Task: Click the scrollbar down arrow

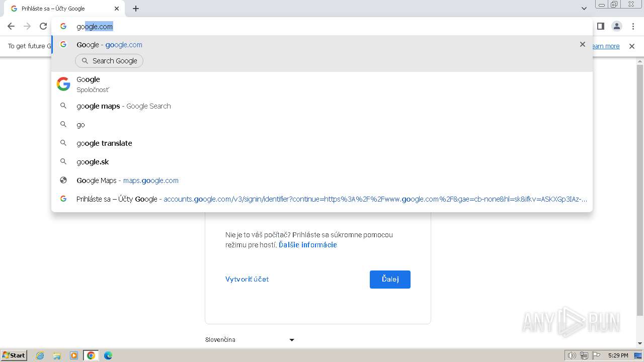Action: pos(640,344)
